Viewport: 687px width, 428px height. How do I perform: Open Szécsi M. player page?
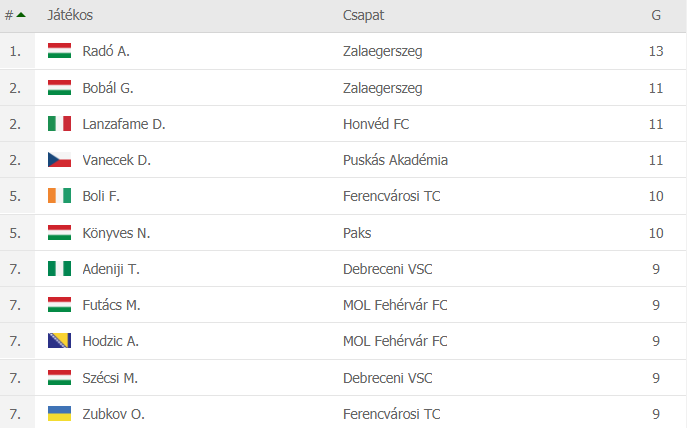click(110, 378)
